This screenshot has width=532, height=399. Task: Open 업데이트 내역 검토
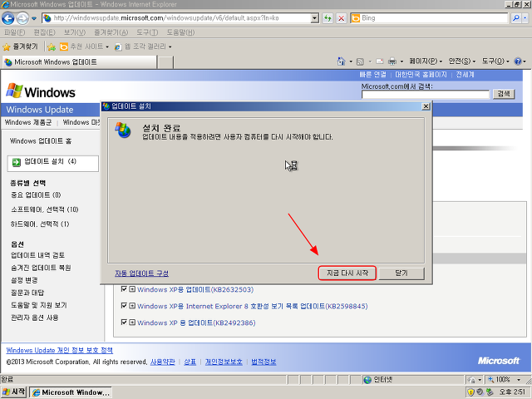click(37, 255)
